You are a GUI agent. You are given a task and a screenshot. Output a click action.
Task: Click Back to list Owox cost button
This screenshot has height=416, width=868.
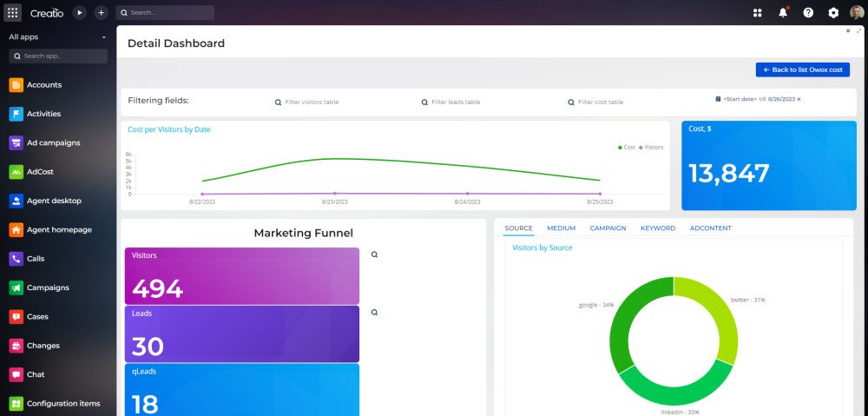[803, 69]
